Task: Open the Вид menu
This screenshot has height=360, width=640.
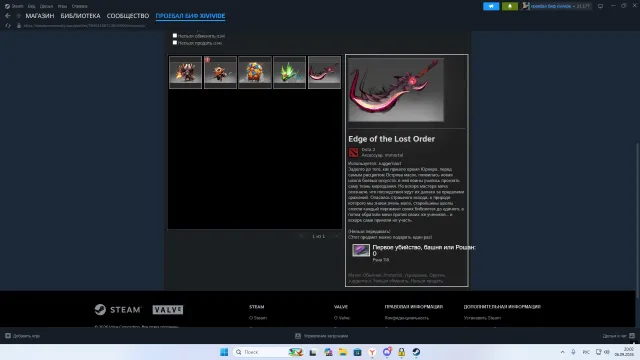Action: point(31,6)
